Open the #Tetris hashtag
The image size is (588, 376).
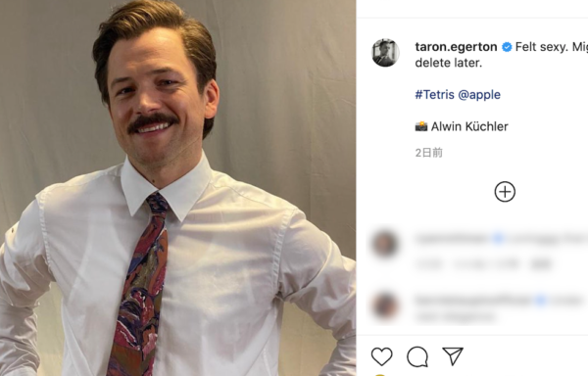click(434, 94)
